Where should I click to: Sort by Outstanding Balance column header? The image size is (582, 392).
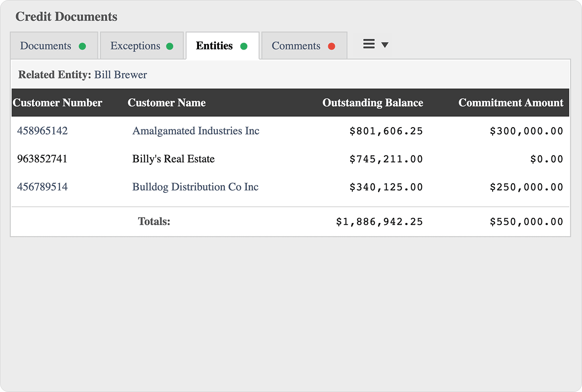click(373, 103)
